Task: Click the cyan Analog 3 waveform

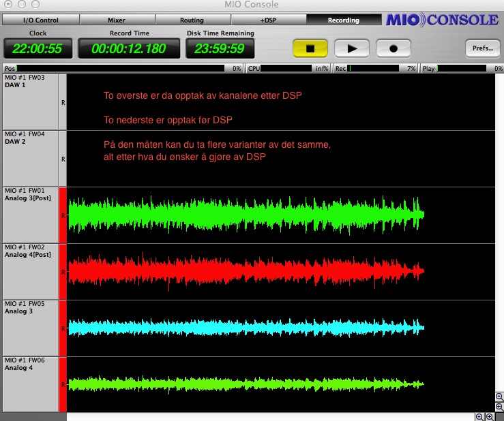Action: pyautogui.click(x=246, y=328)
